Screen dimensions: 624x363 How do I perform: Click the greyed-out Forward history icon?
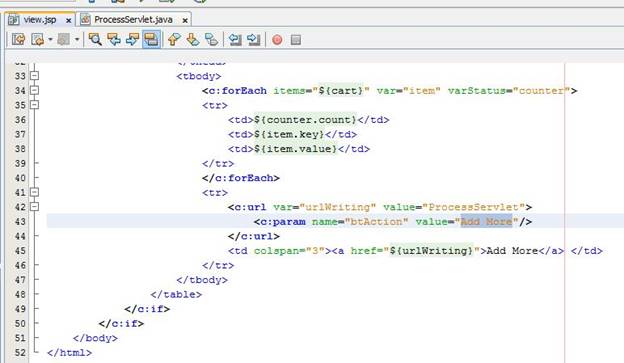point(64,39)
